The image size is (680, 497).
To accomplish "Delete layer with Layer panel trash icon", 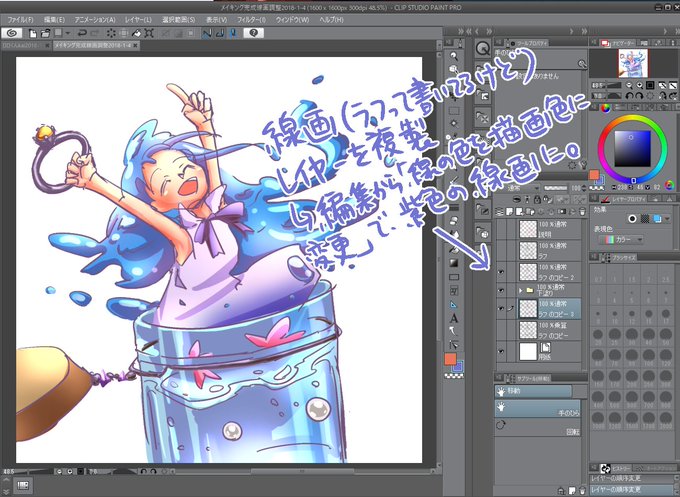I will pos(582,212).
